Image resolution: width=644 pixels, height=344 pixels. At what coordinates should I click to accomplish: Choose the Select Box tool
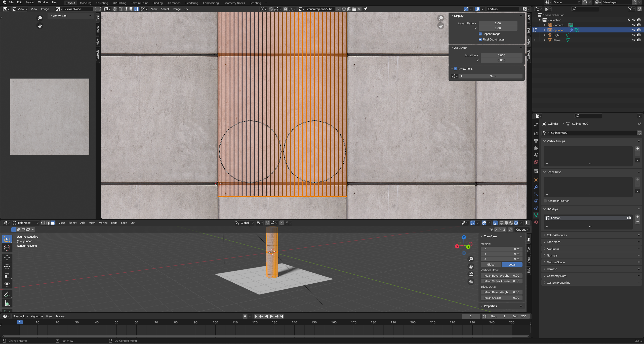[7, 239]
